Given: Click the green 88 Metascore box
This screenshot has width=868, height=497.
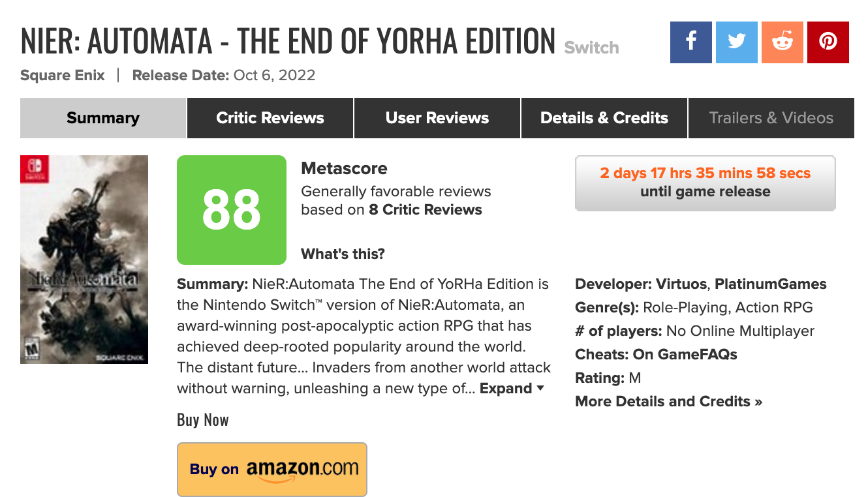Looking at the screenshot, I should [232, 210].
